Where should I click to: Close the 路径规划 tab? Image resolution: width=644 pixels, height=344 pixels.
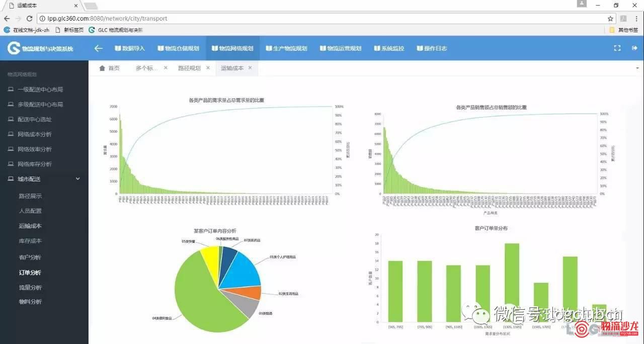point(208,67)
